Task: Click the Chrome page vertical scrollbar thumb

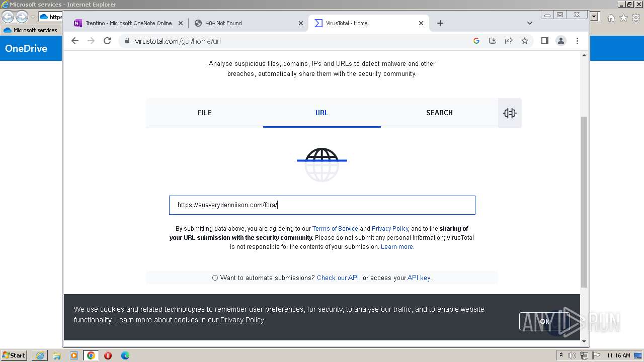Action: (x=584, y=201)
